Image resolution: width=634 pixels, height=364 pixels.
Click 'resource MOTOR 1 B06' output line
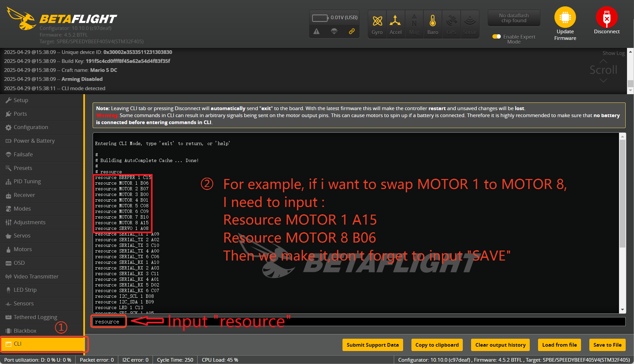click(x=122, y=183)
